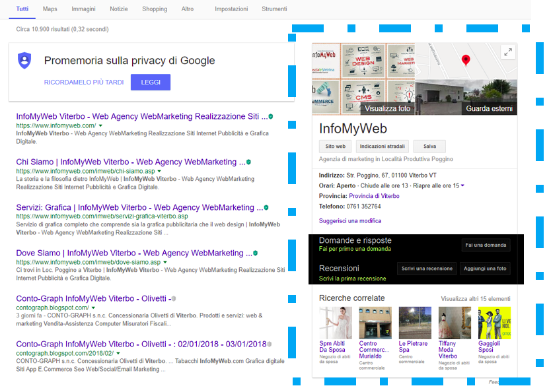
Task: Click 'Circa 10.900 risultati' stats text
Action: (62, 29)
